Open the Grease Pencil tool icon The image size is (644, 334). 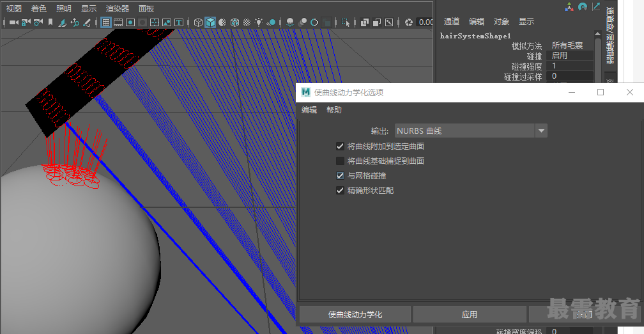[87, 22]
